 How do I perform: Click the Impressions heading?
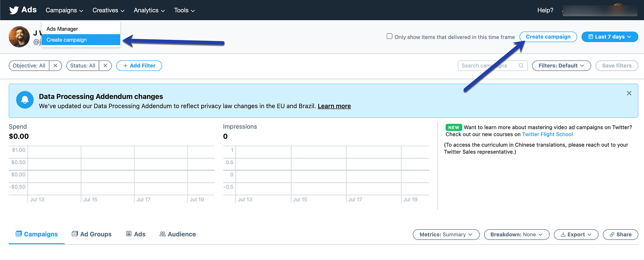(240, 127)
